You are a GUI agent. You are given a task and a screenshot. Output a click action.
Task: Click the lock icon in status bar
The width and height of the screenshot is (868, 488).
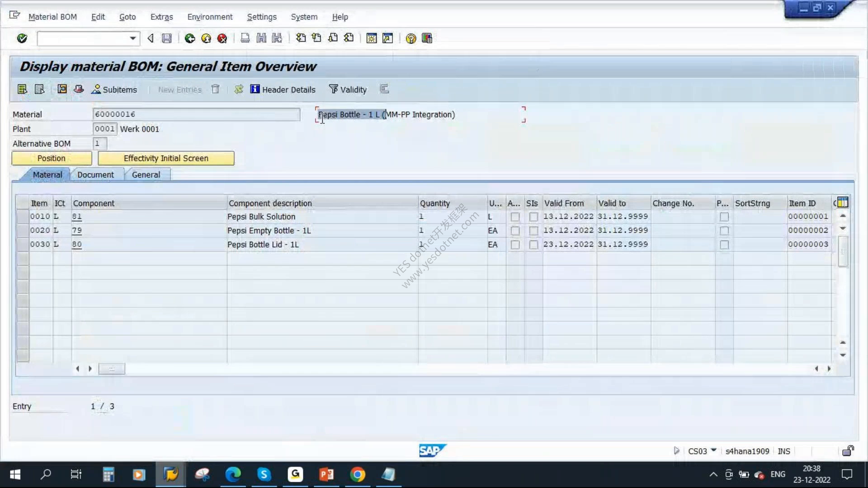(x=848, y=451)
